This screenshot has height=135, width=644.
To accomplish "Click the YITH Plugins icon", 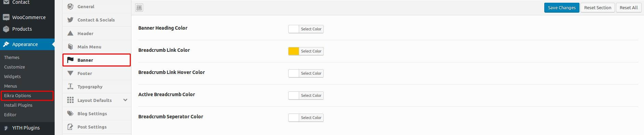I will pos(6,128).
